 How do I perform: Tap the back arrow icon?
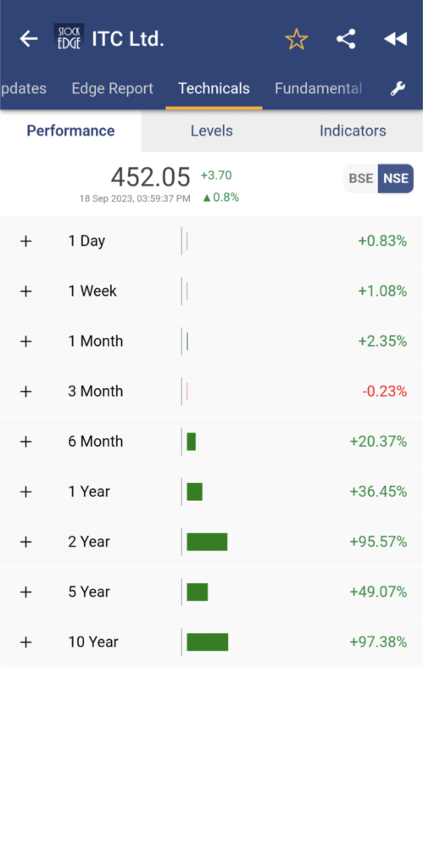point(29,39)
